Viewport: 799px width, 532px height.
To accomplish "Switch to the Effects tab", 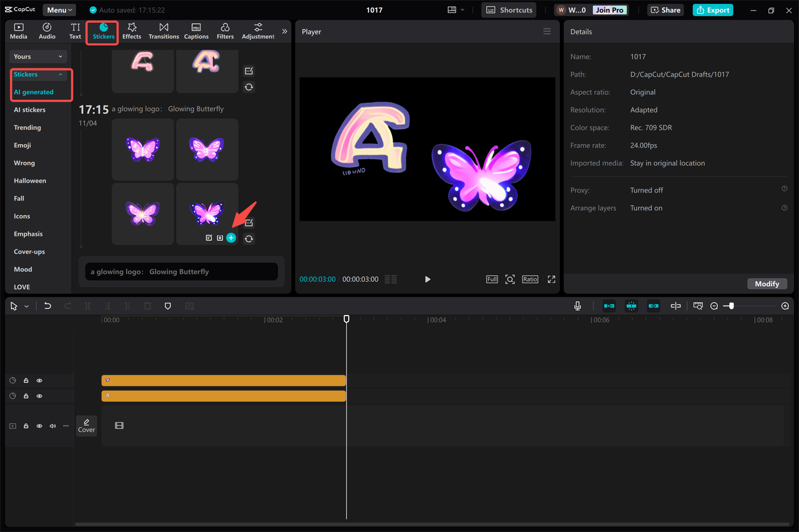I will click(132, 31).
